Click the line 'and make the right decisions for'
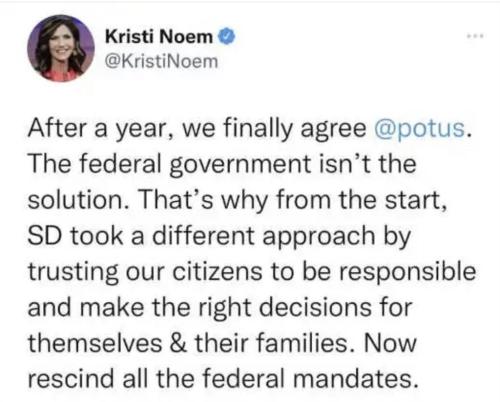Screen dimensions: 500x402 coord(220,308)
